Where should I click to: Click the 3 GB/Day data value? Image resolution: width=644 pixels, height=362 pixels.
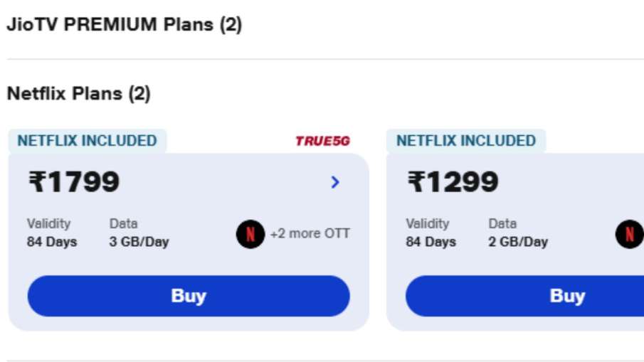pos(139,242)
